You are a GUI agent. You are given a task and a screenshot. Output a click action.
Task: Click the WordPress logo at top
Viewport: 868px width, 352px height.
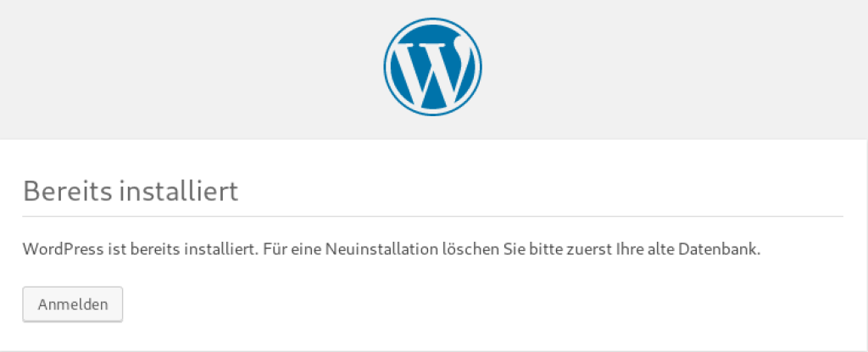pos(432,66)
